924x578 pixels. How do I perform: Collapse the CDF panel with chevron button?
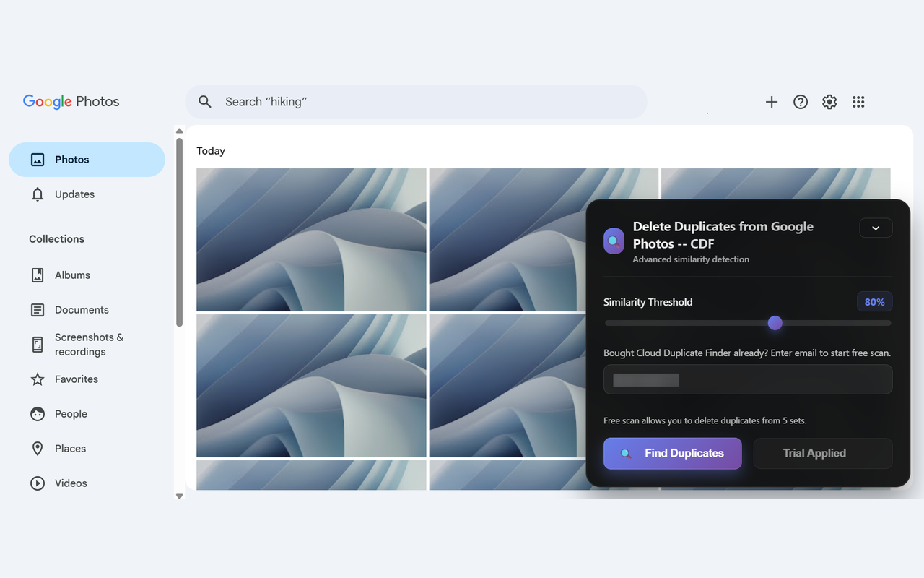tap(876, 228)
